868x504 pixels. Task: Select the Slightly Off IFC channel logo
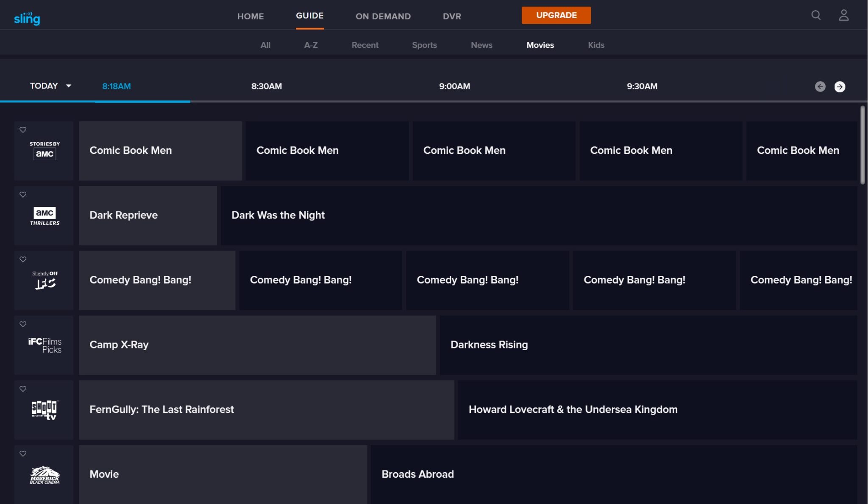[45, 281]
